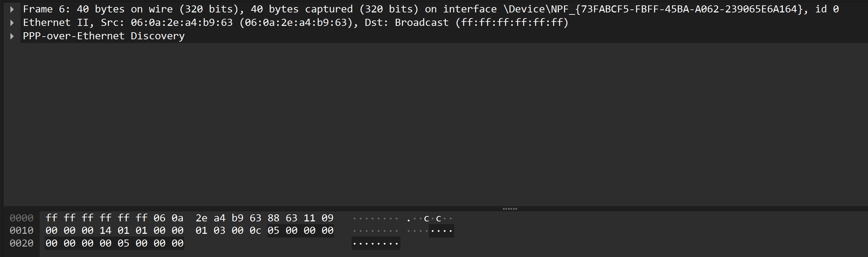Image resolution: width=868 pixels, height=257 pixels.
Task: Select byte 14 in the second hex row
Action: tap(106, 231)
